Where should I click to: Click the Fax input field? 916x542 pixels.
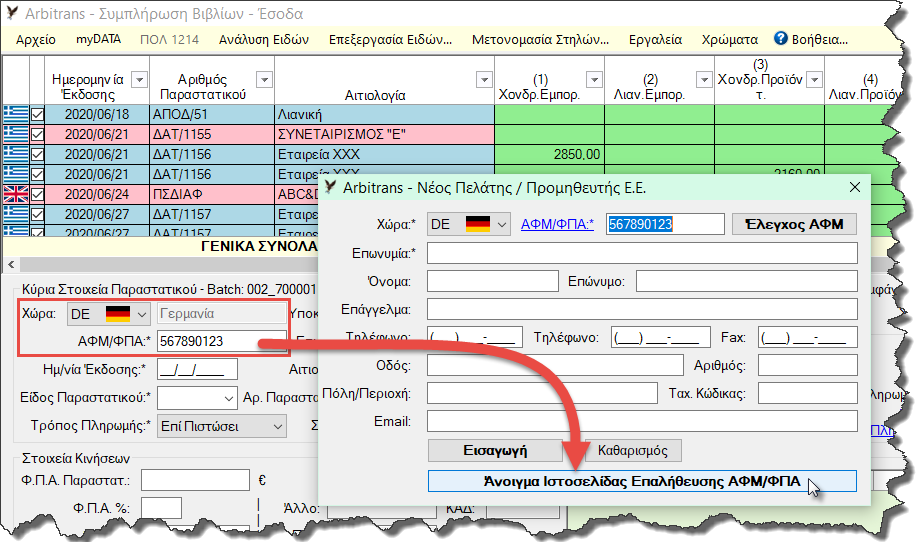pos(808,338)
